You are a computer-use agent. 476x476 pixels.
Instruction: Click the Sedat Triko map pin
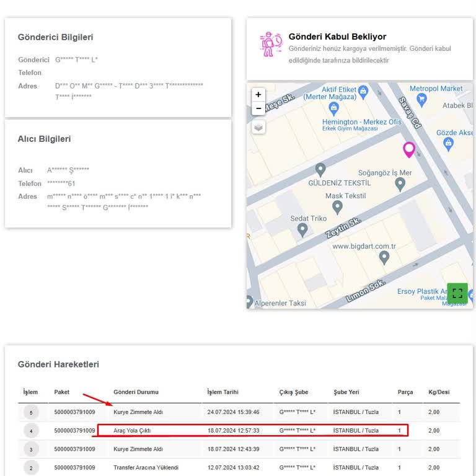[302, 229]
